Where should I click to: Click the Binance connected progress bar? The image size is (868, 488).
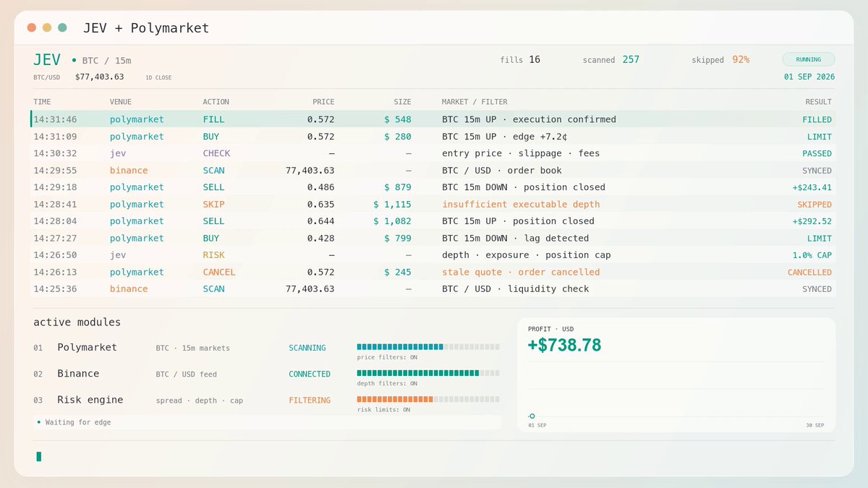[x=428, y=373]
